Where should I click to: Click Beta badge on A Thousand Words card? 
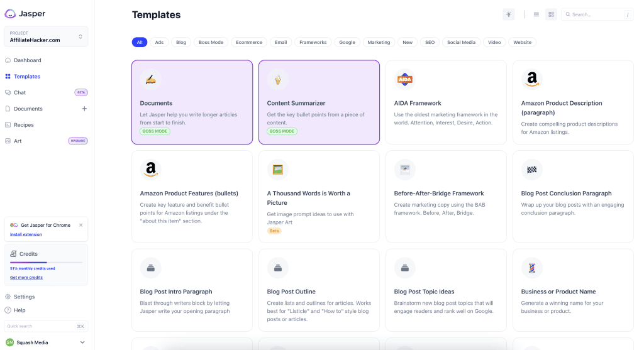[x=274, y=231]
